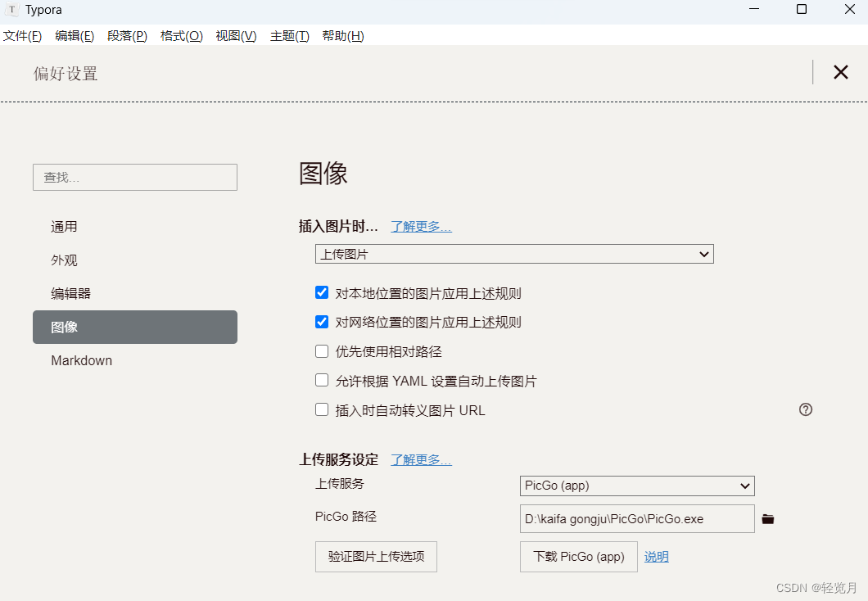
Task: Close the Typora window
Action: pyautogui.click(x=850, y=9)
